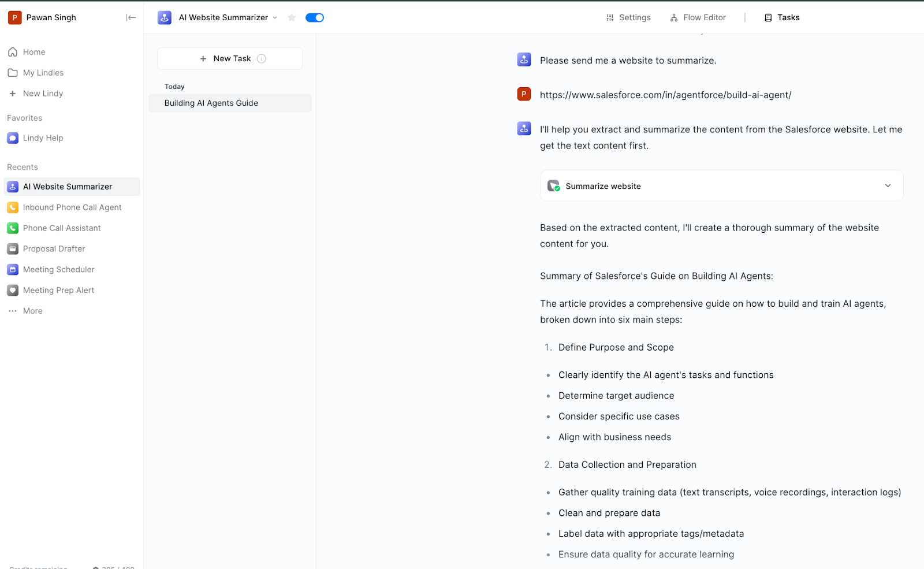Start a New Task
The width and height of the screenshot is (924, 569).
pos(230,59)
